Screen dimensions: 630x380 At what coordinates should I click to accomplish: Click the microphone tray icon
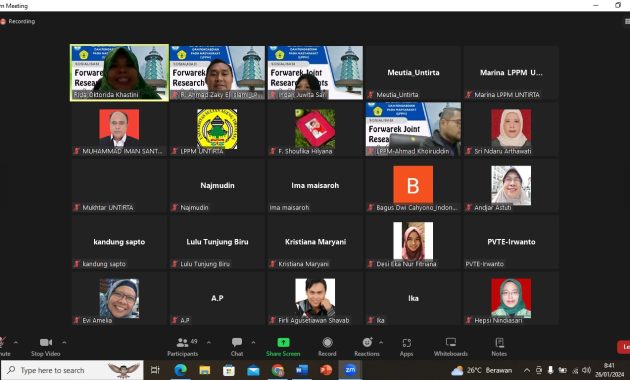pyautogui.click(x=550, y=370)
